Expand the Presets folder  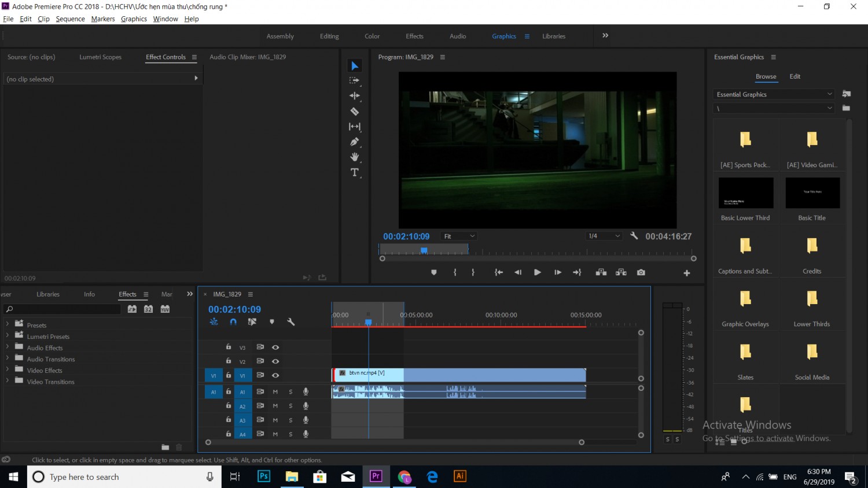point(8,325)
